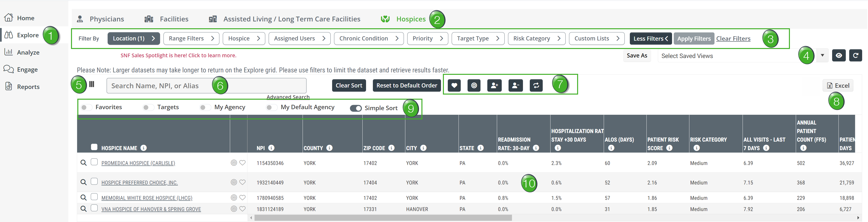Screen dimensions: 868x222
Task: Open the Chronic Condition filter dropdown
Action: point(369,38)
